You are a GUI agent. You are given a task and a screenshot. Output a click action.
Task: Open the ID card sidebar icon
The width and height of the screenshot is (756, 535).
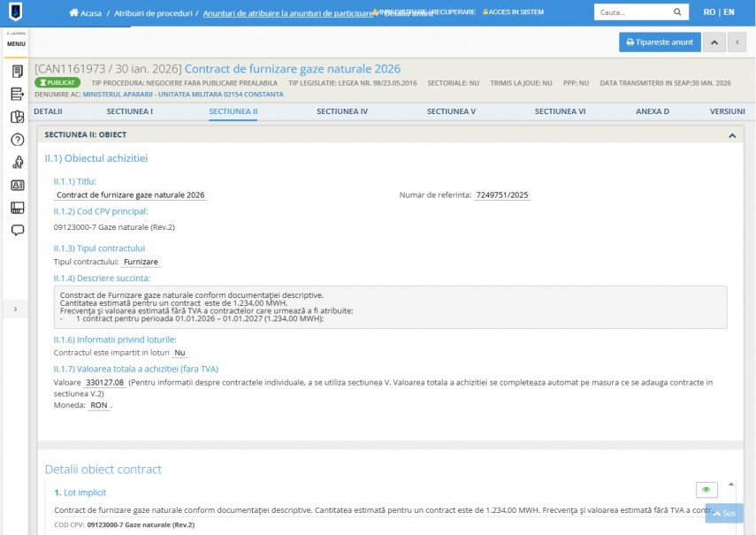click(x=17, y=186)
